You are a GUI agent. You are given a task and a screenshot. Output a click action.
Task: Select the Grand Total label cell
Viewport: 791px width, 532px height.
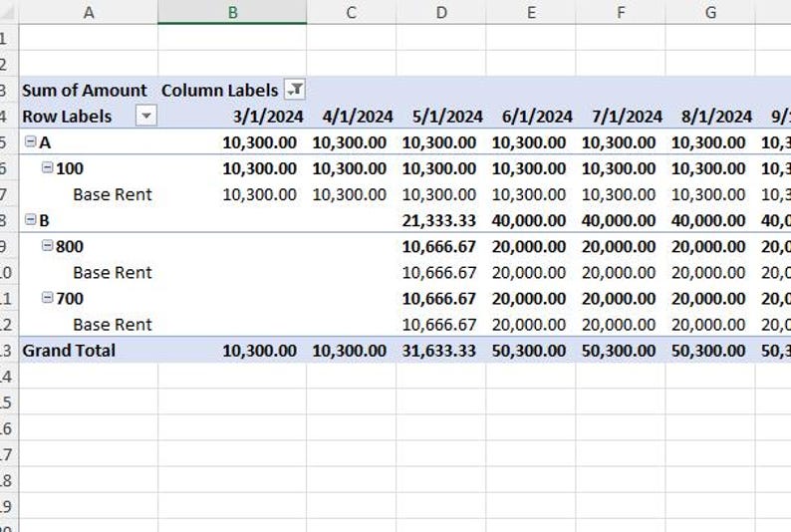[x=89, y=351]
